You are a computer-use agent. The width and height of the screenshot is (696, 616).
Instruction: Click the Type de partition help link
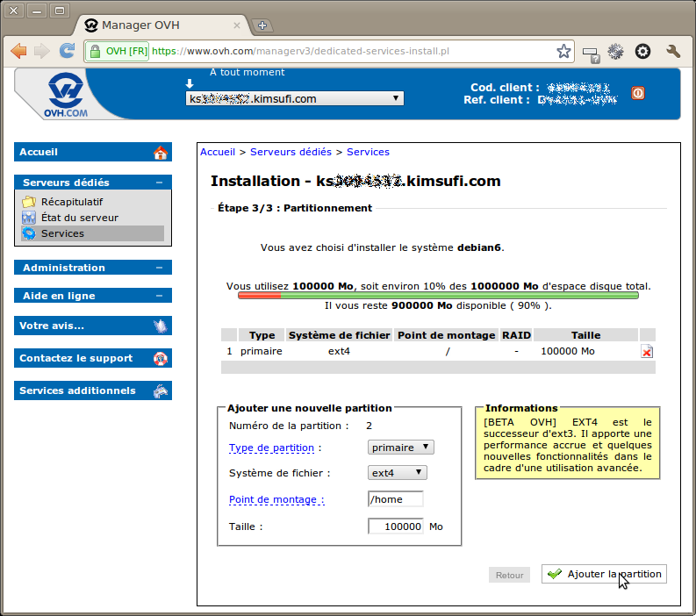(x=272, y=448)
